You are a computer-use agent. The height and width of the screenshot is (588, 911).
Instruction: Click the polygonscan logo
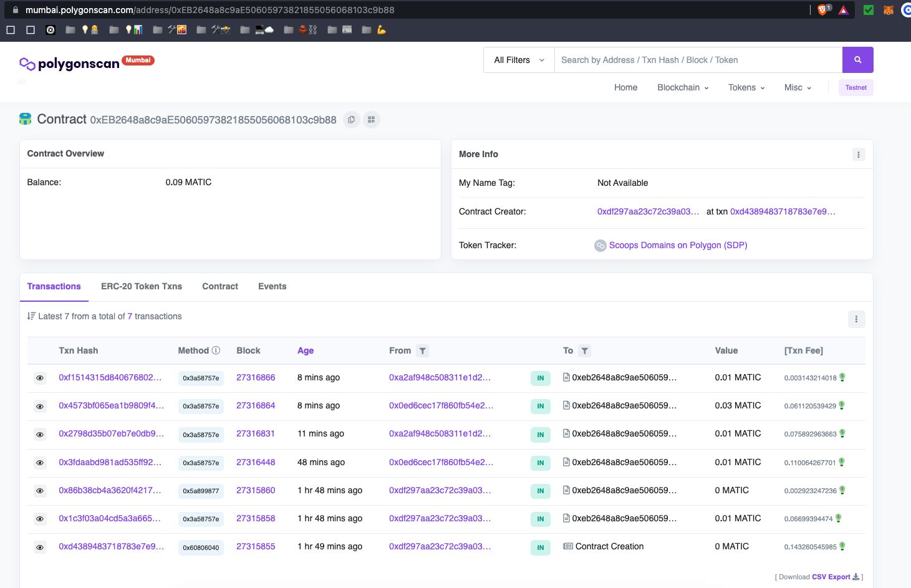(x=69, y=64)
